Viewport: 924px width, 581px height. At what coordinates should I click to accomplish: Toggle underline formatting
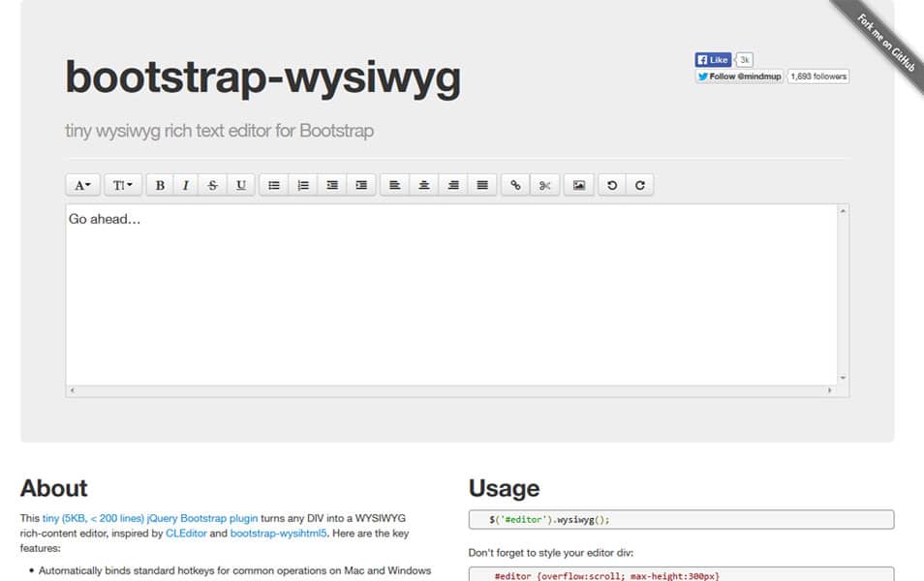[x=239, y=184]
